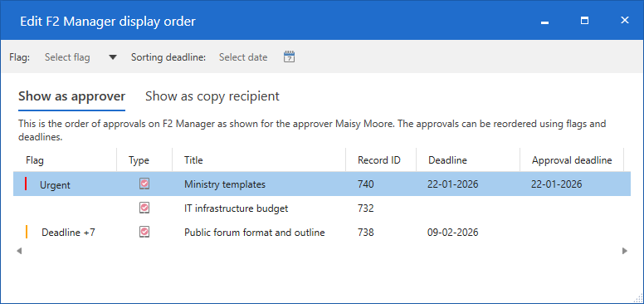Expand the Select flag dropdown arrow
The width and height of the screenshot is (644, 304).
coord(113,57)
